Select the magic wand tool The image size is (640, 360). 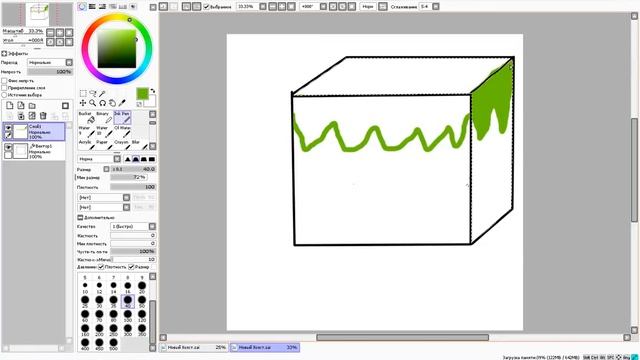click(x=102, y=93)
